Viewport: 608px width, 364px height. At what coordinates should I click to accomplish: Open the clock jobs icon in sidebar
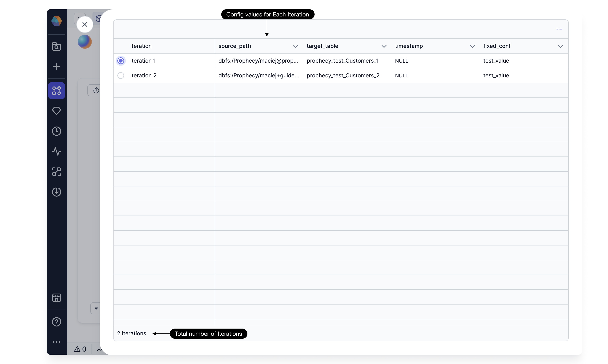tap(56, 131)
